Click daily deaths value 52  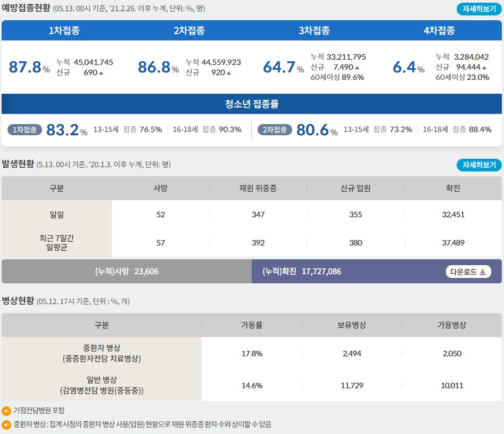click(x=160, y=215)
